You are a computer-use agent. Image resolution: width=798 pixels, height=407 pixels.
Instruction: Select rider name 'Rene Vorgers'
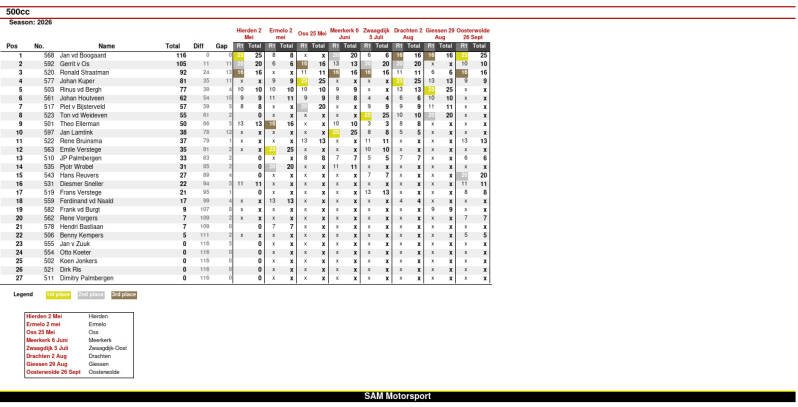78,218
